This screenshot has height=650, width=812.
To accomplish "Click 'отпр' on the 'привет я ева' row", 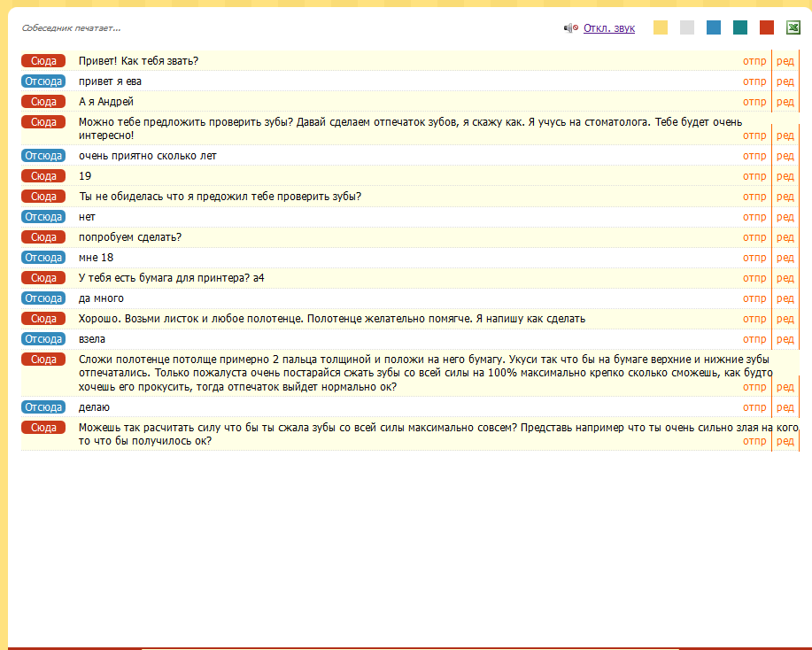I will [x=754, y=81].
